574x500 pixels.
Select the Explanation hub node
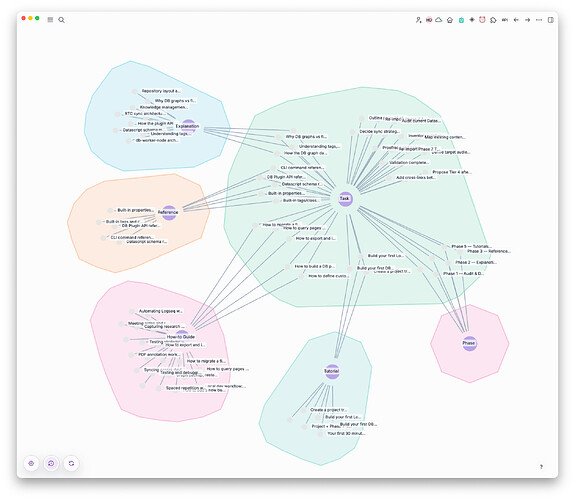click(x=188, y=126)
